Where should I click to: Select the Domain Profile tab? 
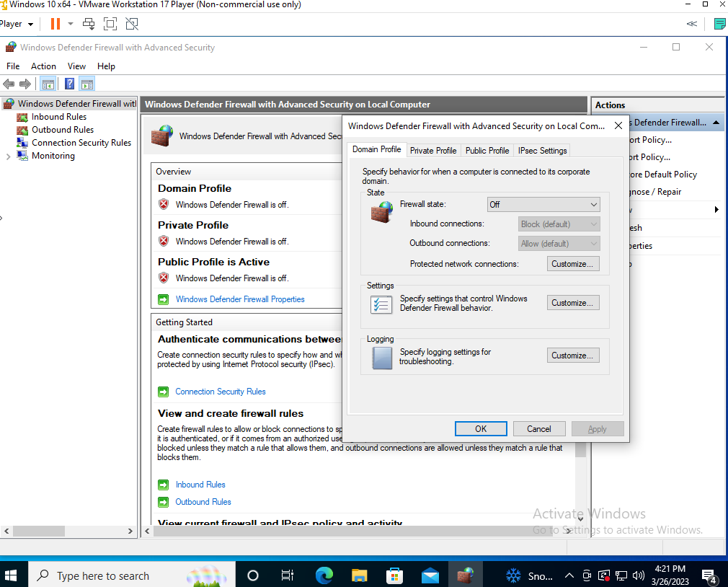(x=376, y=149)
